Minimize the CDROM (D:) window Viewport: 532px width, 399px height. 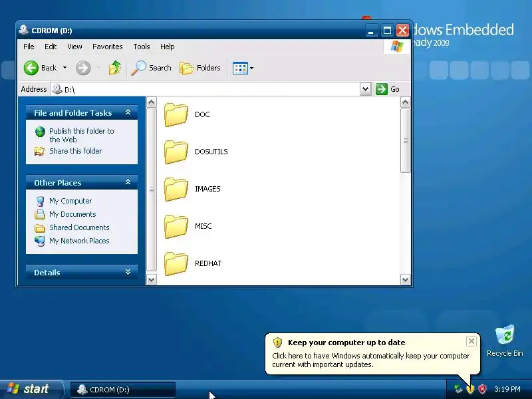point(372,31)
